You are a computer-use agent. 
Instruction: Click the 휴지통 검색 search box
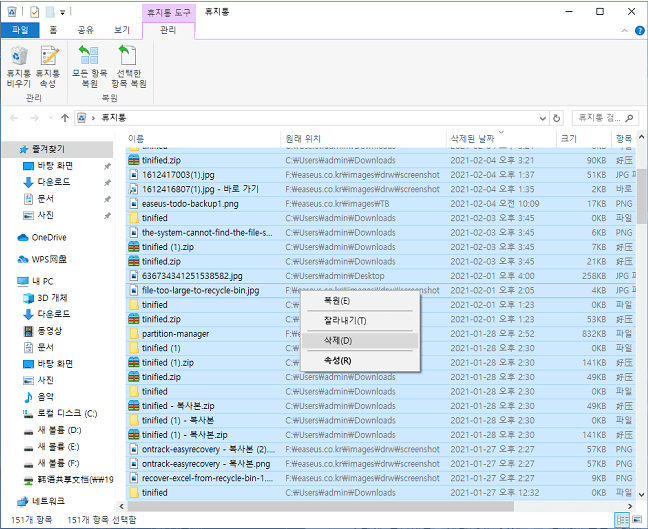tap(605, 118)
